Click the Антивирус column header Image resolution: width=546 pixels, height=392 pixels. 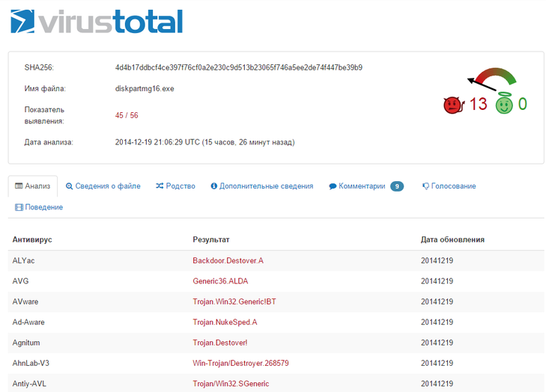[32, 239]
